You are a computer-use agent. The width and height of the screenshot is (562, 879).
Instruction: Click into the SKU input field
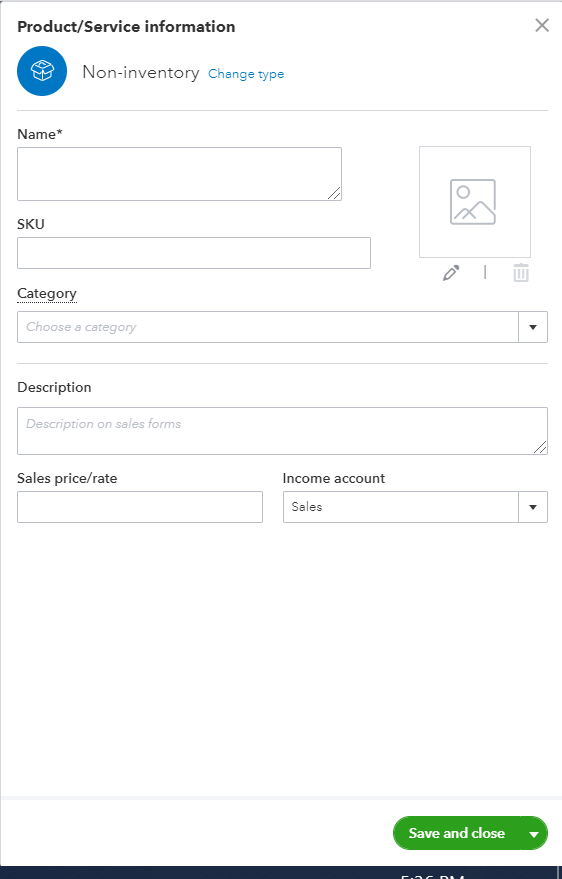coord(194,253)
